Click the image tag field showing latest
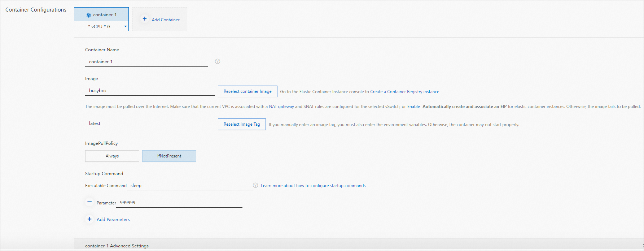Screen dimensions: 644x251 click(150, 124)
